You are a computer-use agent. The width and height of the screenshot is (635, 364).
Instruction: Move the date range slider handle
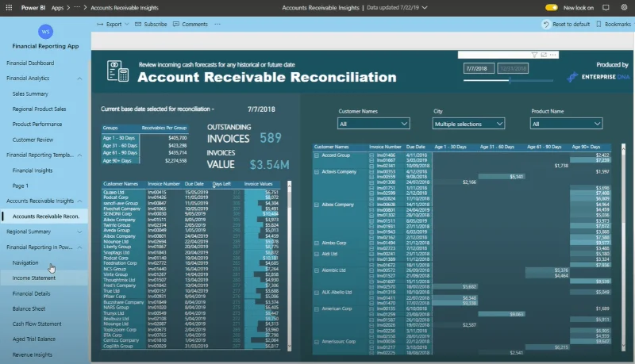coord(510,80)
